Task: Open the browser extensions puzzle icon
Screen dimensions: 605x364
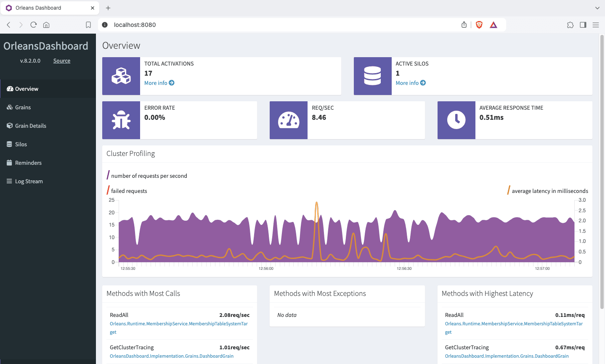Action: click(571, 25)
